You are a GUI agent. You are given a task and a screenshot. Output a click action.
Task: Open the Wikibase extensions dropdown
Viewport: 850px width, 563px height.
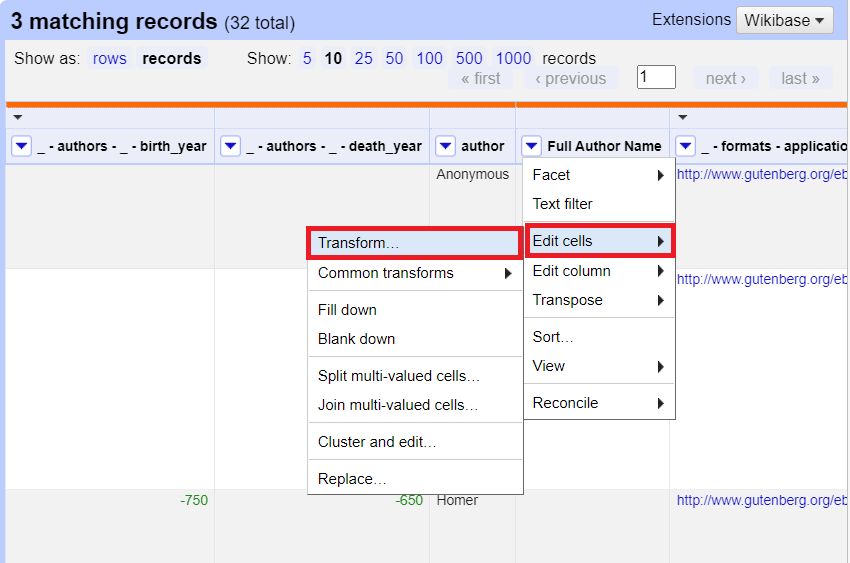[784, 21]
